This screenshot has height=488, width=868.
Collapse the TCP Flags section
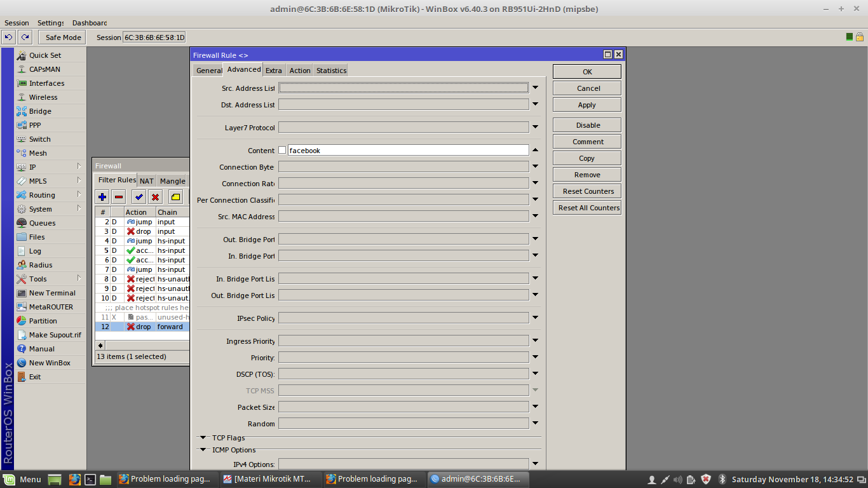203,438
